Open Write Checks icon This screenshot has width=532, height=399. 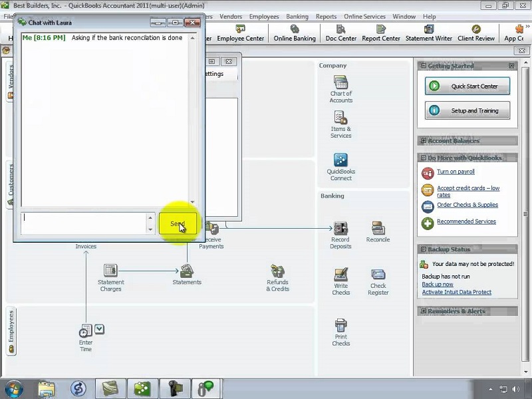340,275
